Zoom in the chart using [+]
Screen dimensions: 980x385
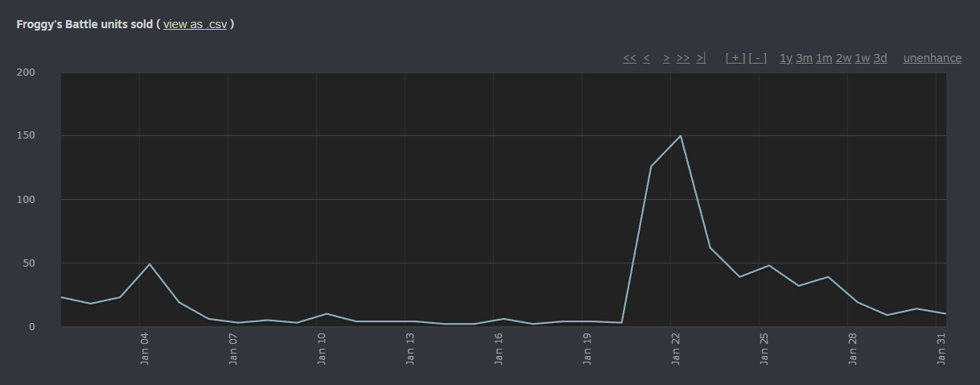click(735, 58)
